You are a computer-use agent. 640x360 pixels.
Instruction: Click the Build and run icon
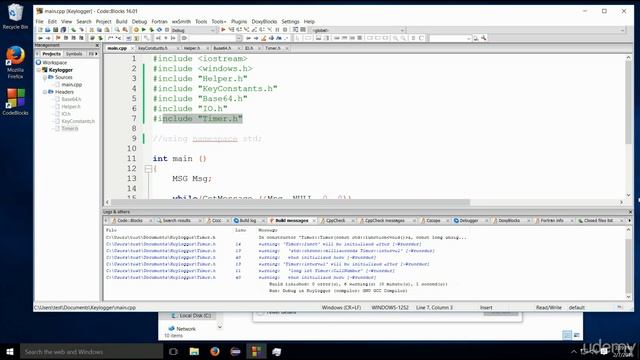pos(151,30)
